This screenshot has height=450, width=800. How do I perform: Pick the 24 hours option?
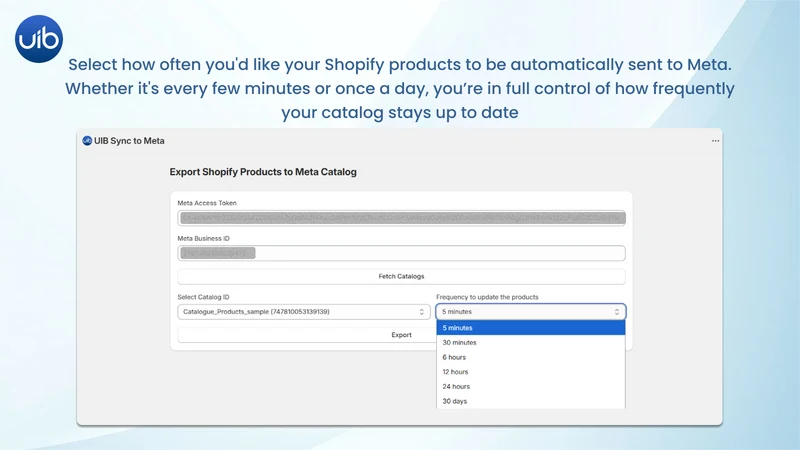[x=531, y=387]
